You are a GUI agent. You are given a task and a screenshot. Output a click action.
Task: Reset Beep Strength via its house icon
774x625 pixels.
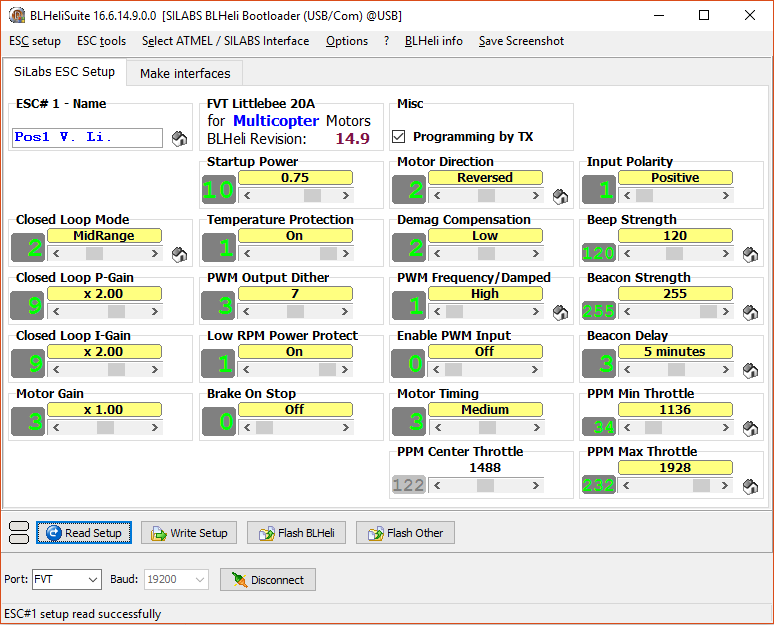[750, 254]
